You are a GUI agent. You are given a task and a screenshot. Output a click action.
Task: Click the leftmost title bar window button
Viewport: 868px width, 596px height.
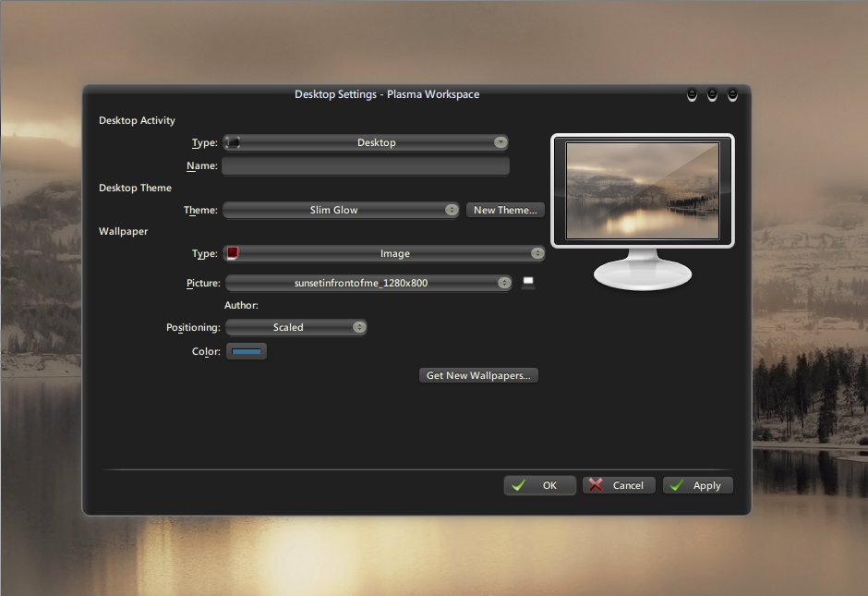click(x=692, y=95)
